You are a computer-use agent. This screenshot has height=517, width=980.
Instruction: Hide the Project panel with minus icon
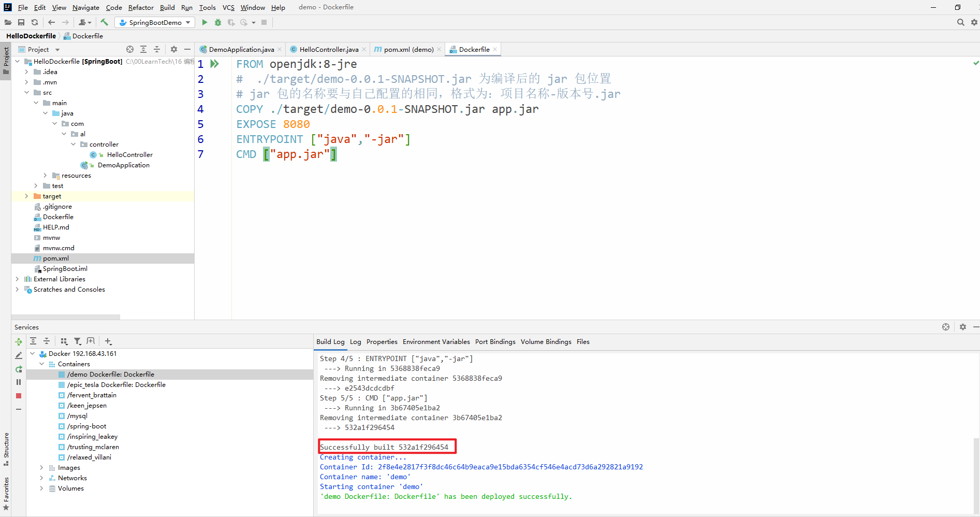(187, 49)
